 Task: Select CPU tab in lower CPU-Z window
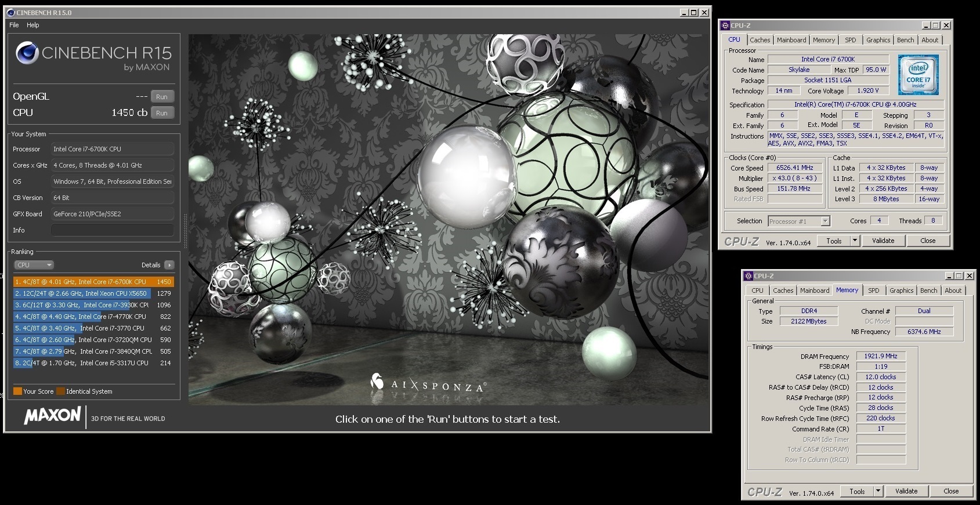click(x=757, y=290)
